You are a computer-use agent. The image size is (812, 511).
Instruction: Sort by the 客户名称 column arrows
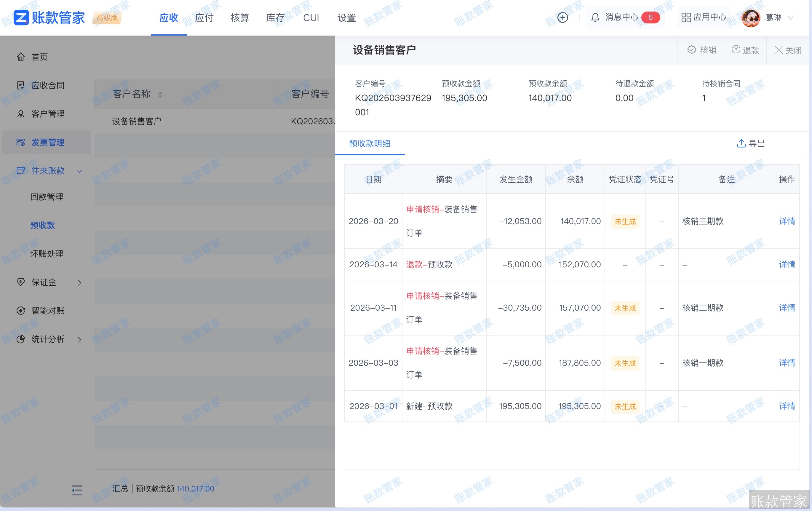click(160, 95)
